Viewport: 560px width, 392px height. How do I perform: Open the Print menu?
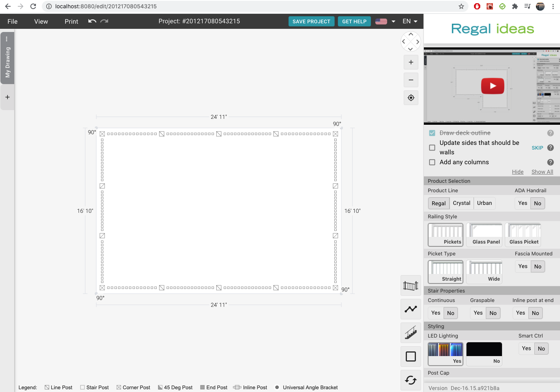(71, 21)
